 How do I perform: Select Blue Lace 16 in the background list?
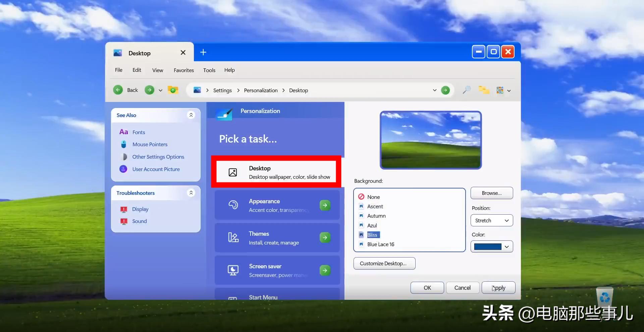tap(381, 244)
